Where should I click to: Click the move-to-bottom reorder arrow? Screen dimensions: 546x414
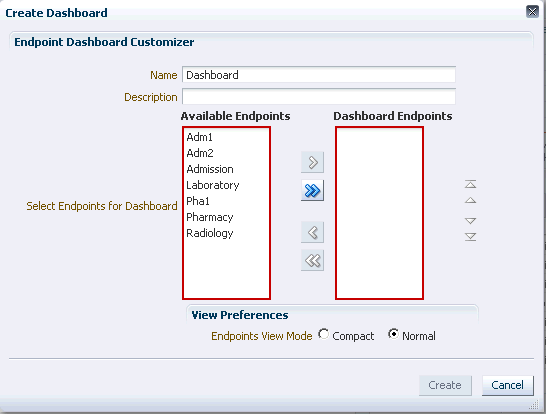[470, 237]
